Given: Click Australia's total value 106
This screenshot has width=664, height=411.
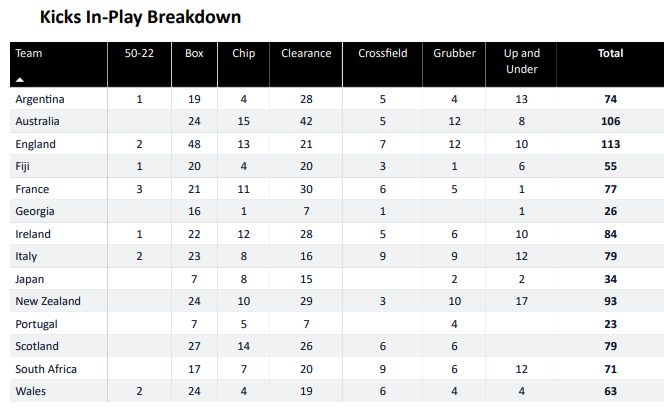Looking at the screenshot, I should [610, 121].
